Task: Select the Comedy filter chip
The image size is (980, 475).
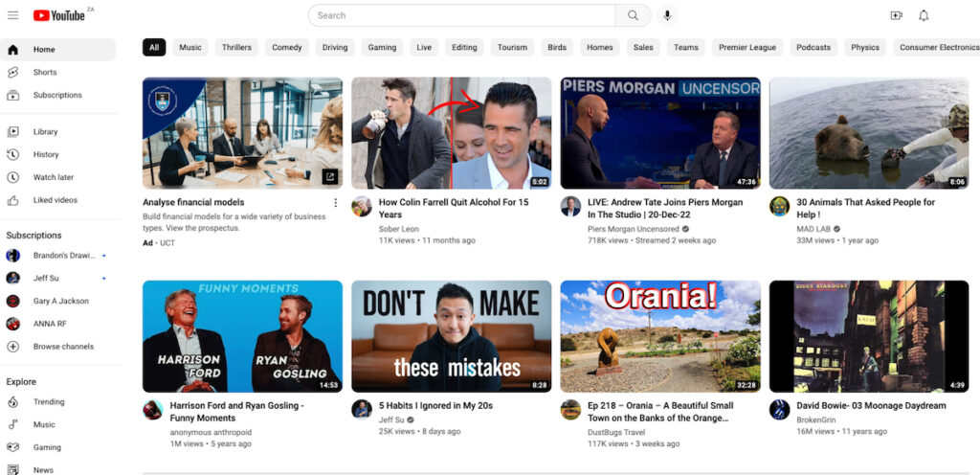Action: [287, 48]
